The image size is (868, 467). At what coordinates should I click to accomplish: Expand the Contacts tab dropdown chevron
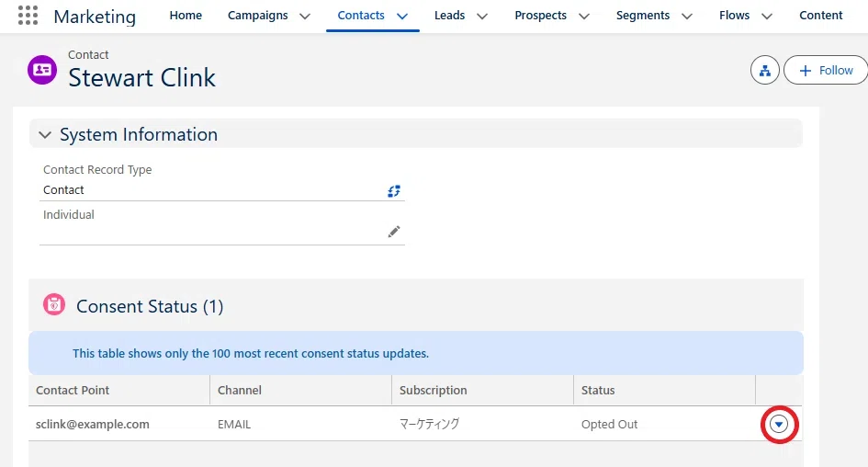point(402,16)
